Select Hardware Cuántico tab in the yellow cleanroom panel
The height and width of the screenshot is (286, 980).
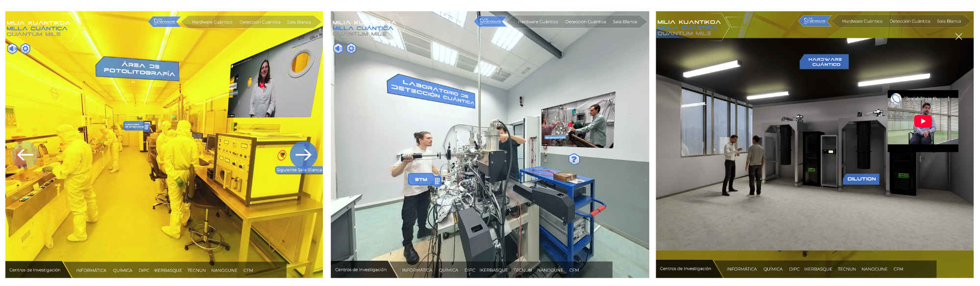coord(212,22)
